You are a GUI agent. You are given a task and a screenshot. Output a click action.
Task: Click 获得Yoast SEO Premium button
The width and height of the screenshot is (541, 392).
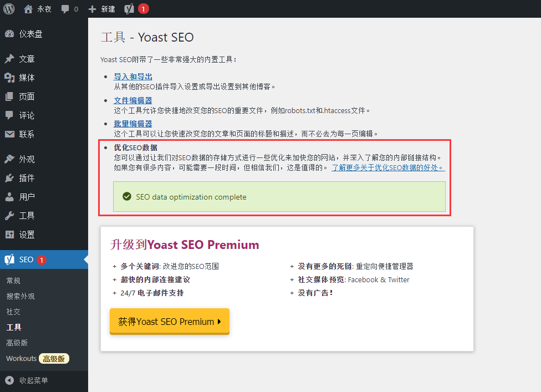pyautogui.click(x=170, y=321)
